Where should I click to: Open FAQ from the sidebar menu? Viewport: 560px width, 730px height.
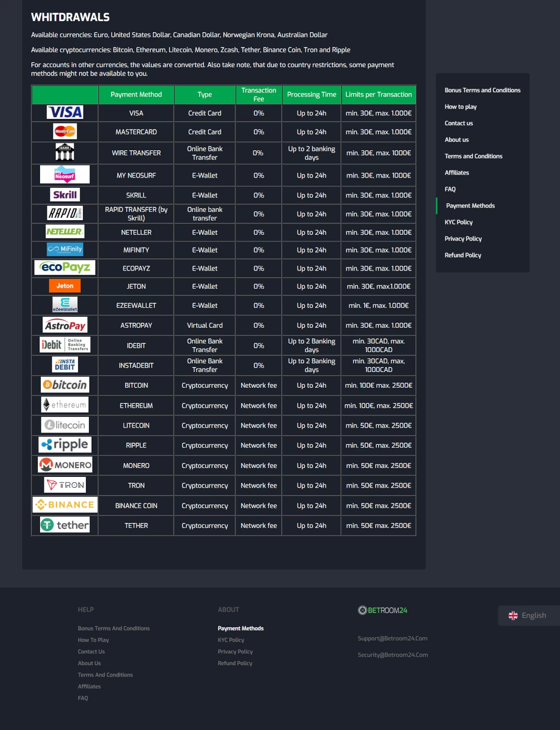(x=450, y=189)
